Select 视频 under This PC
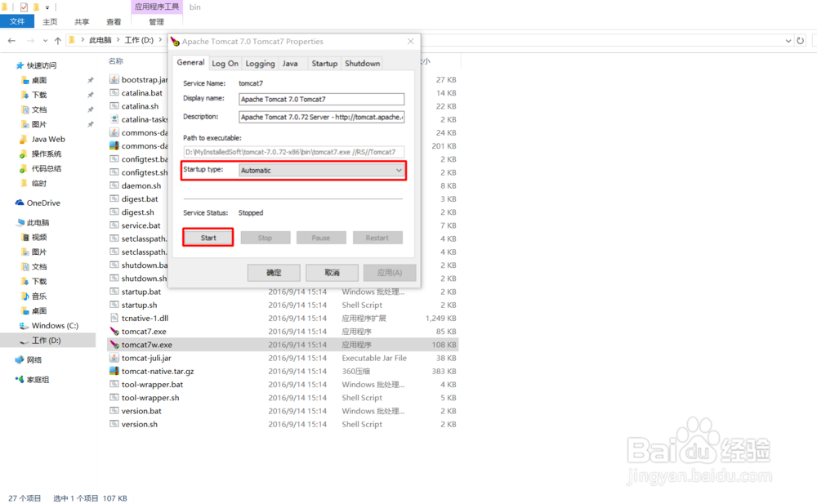Screen dimensions: 817x504 pos(39,237)
